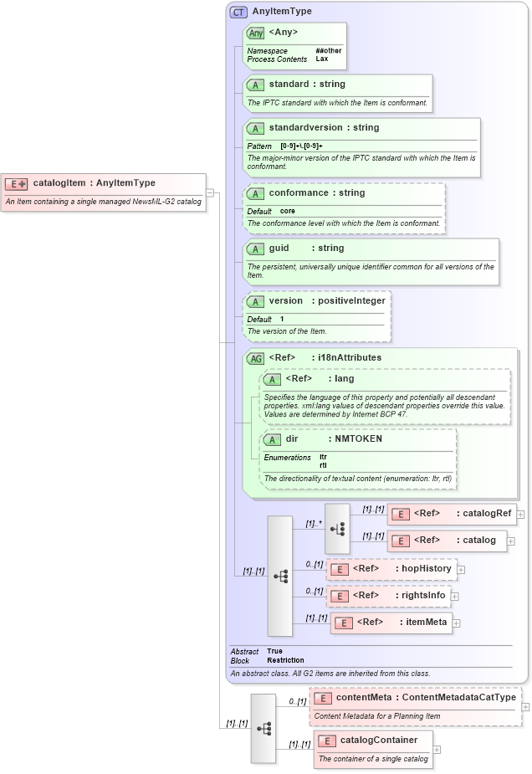Click the E+ icon of catalogItem element
Viewport: 532px width, 774px height.
coord(16,184)
